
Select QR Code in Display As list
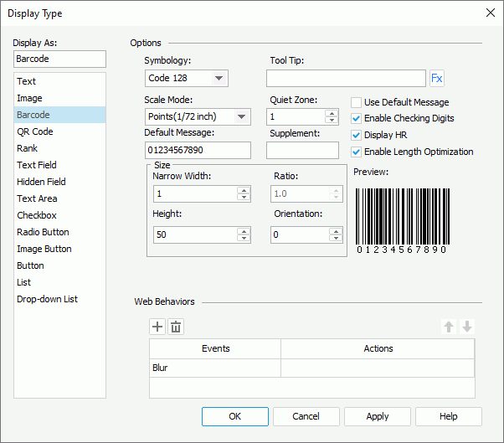35,131
